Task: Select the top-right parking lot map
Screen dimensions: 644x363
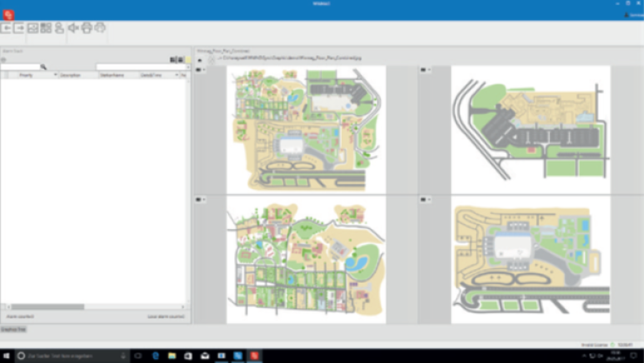Action: click(531, 126)
